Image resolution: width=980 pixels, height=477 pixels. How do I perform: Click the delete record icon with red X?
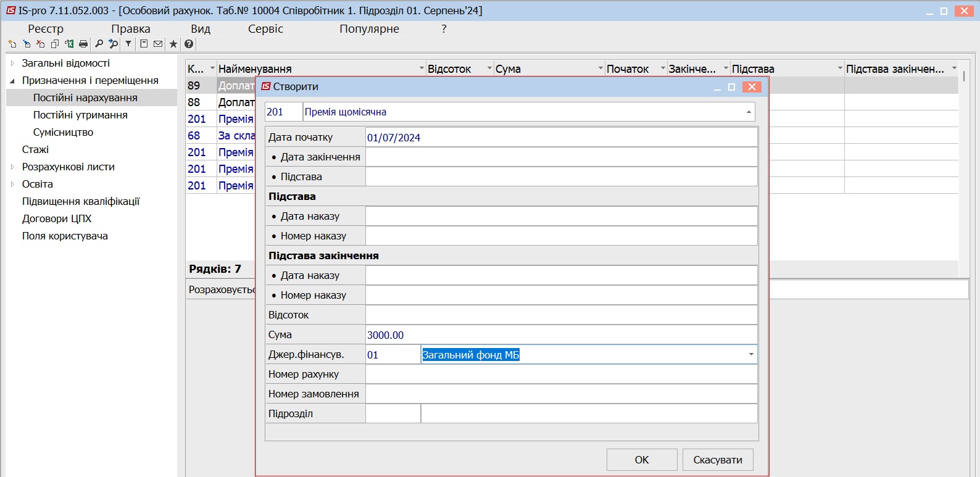coord(41,44)
